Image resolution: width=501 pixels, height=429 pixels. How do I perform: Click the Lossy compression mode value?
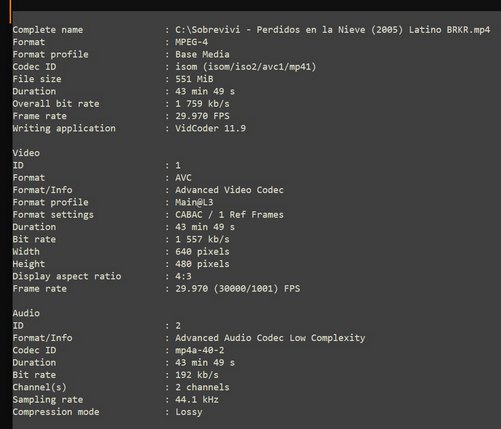pos(189,412)
